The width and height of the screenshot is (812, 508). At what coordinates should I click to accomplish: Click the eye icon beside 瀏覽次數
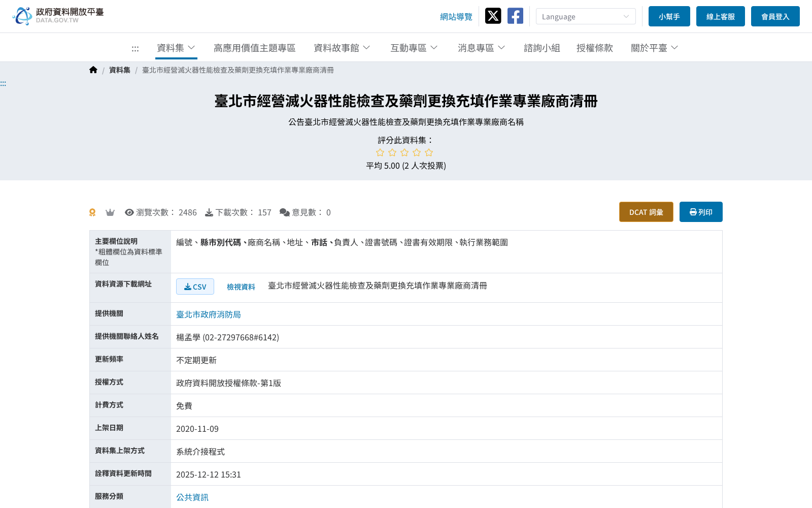[129, 212]
